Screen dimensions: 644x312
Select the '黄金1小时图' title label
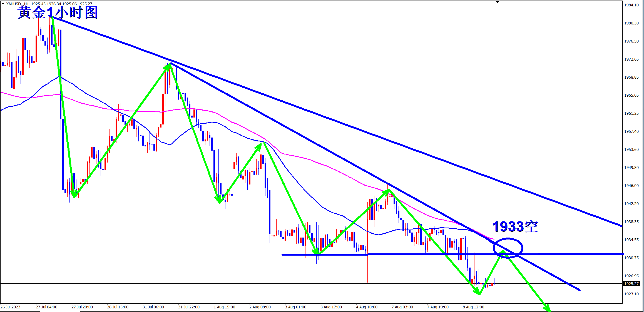(58, 13)
